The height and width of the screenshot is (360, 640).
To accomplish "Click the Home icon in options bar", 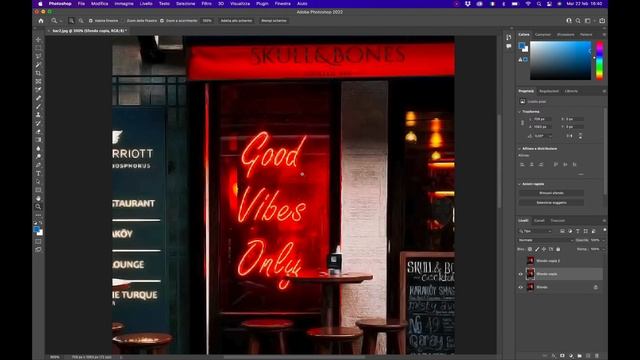I will tap(41, 20).
